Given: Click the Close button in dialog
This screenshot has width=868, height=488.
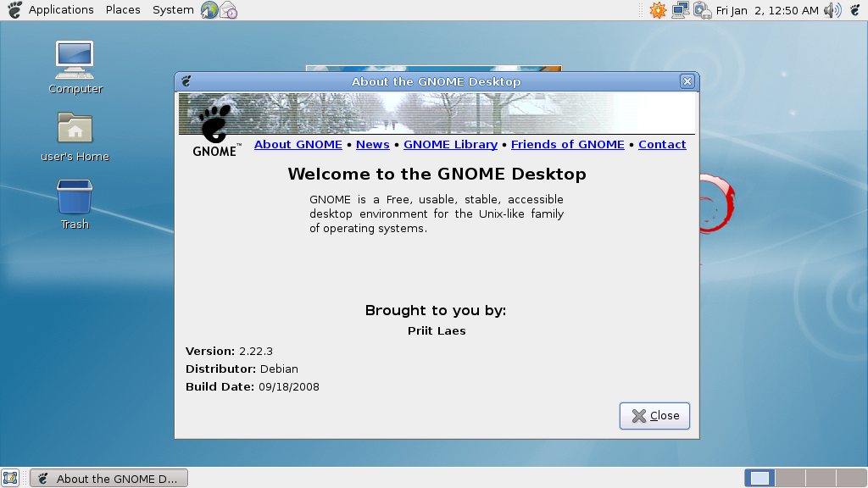Looking at the screenshot, I should click(x=654, y=415).
